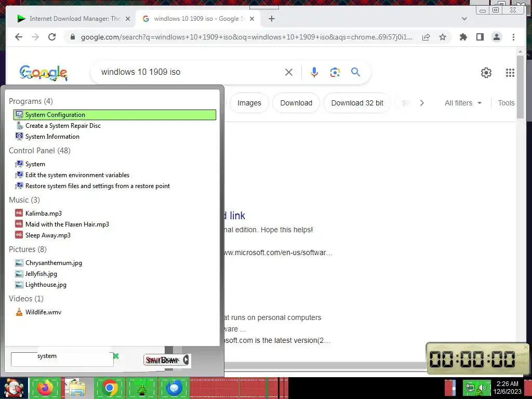
Task: Start voice search with microphone icon
Action: [314, 72]
